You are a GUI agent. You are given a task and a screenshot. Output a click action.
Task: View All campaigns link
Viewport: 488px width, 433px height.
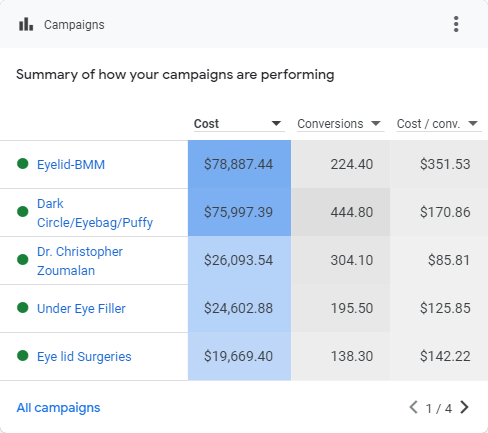pos(58,408)
